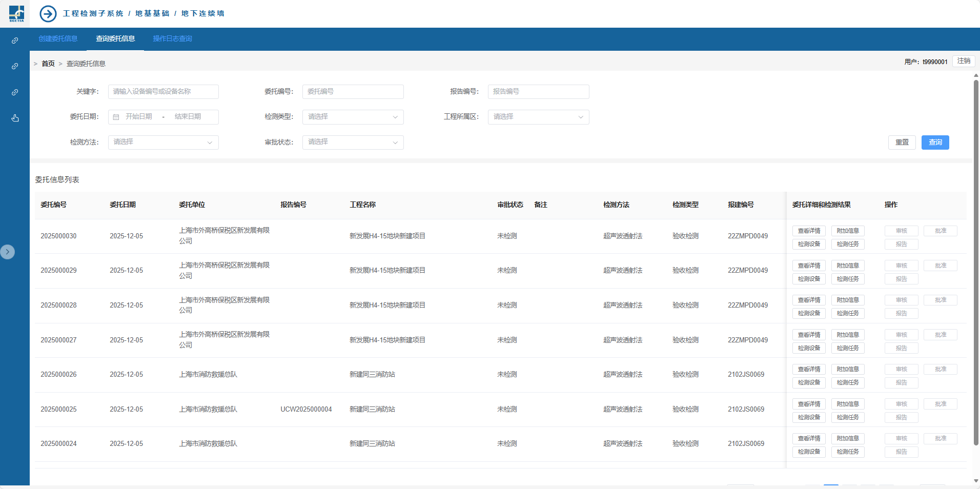Click the circled right-arrow header icon
The width and height of the screenshot is (980, 489).
48,14
